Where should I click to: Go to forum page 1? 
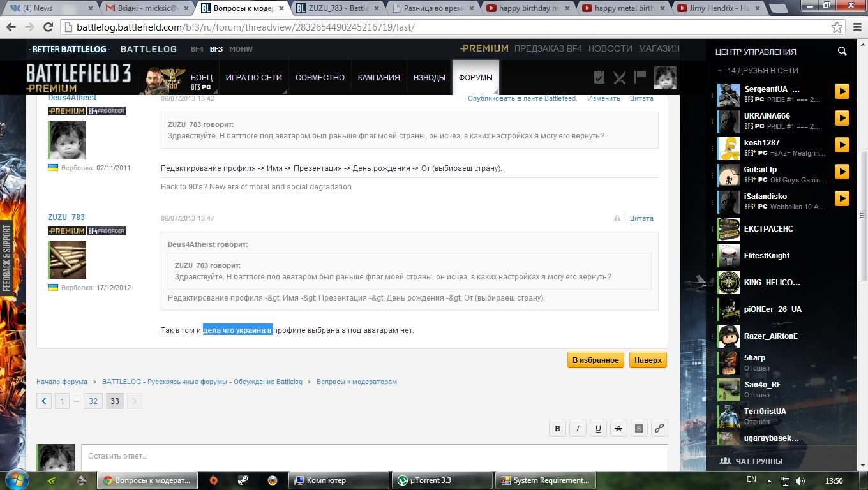click(x=62, y=401)
